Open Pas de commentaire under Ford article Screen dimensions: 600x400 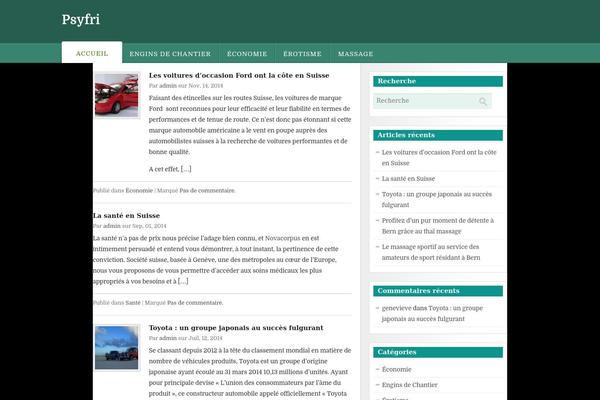207,191
